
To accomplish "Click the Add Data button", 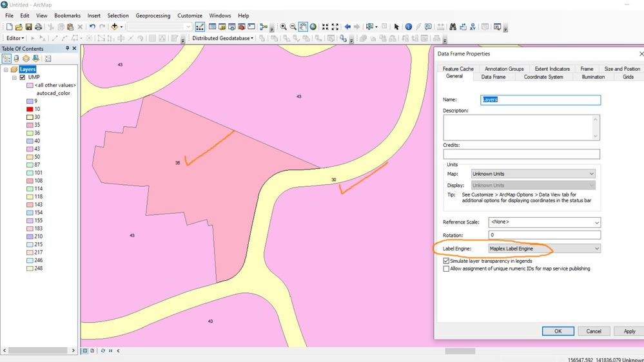I will point(115,27).
